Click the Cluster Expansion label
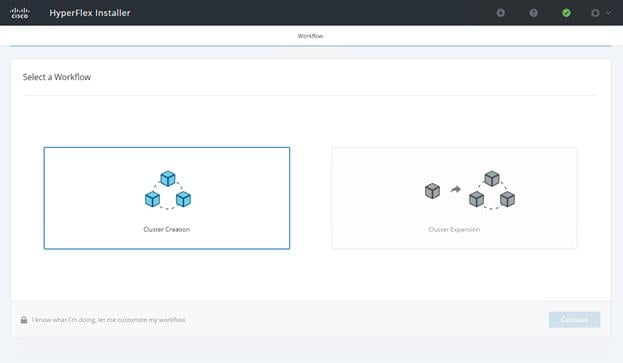 [x=454, y=229]
